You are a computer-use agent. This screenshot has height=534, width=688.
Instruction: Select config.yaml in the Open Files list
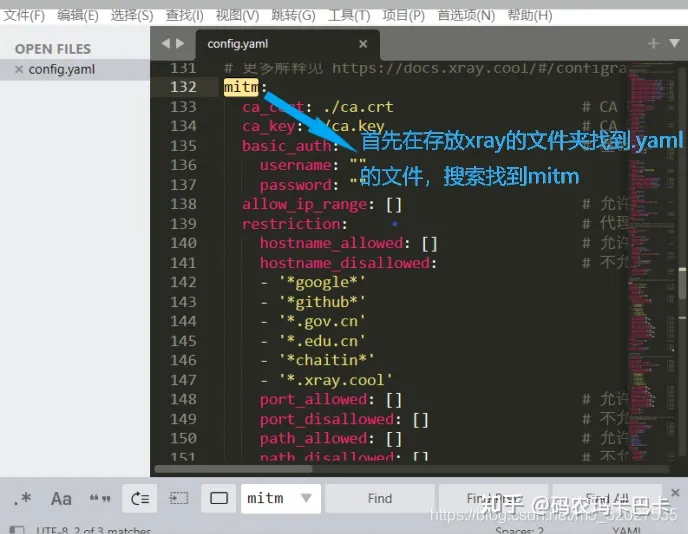point(61,69)
